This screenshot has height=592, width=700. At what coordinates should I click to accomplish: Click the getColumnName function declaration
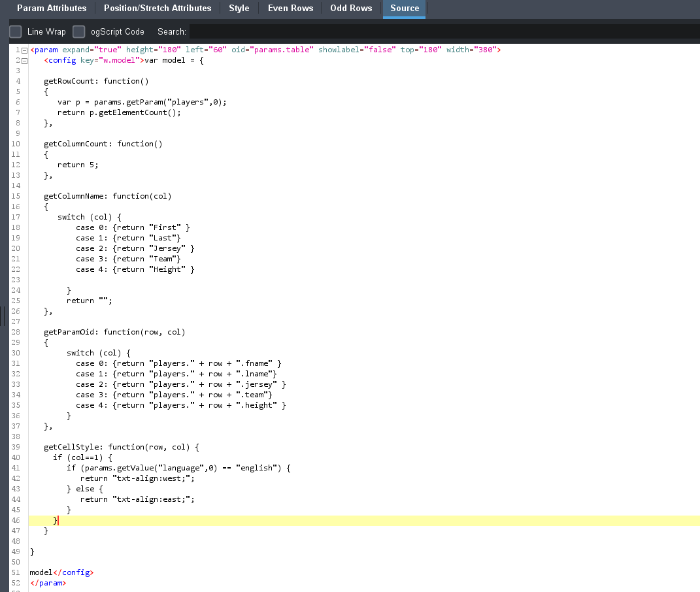[75, 196]
